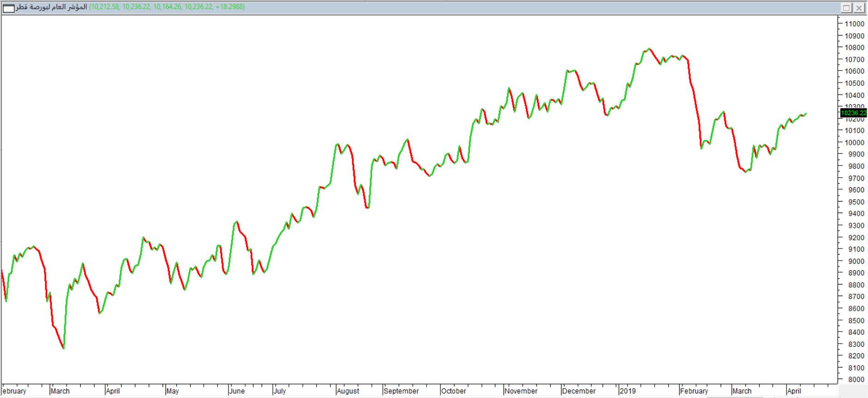This screenshot has height=398, width=868.
Task: Click the 9100 price axis label
Action: point(856,249)
